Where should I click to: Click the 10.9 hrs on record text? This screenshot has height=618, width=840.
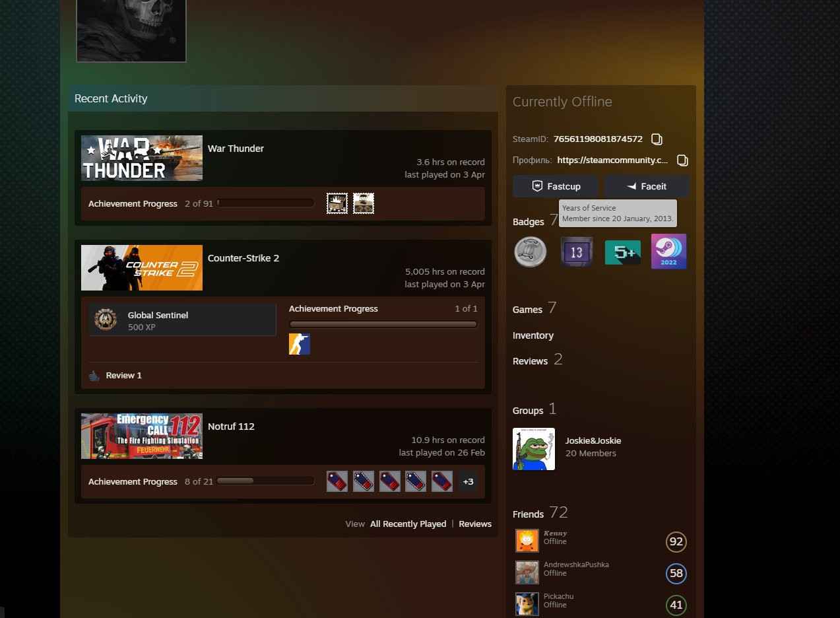click(x=448, y=440)
